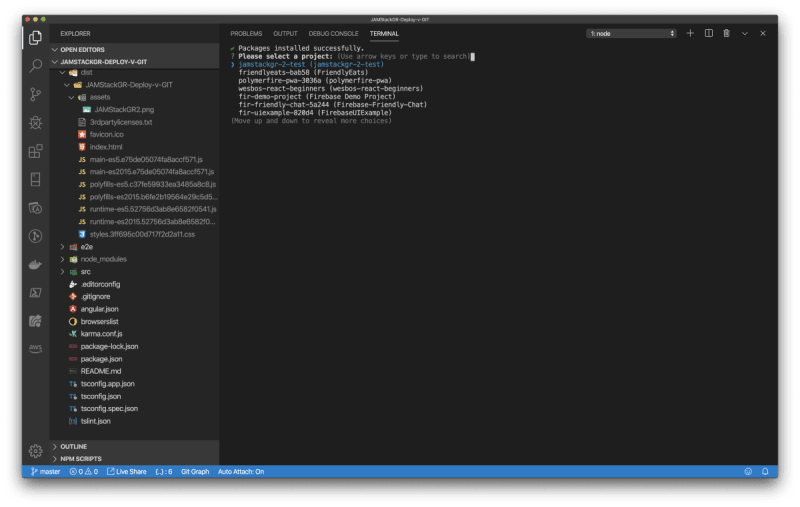Open the Docker whale icon view
Screen dimensions: 800x507
click(x=35, y=264)
